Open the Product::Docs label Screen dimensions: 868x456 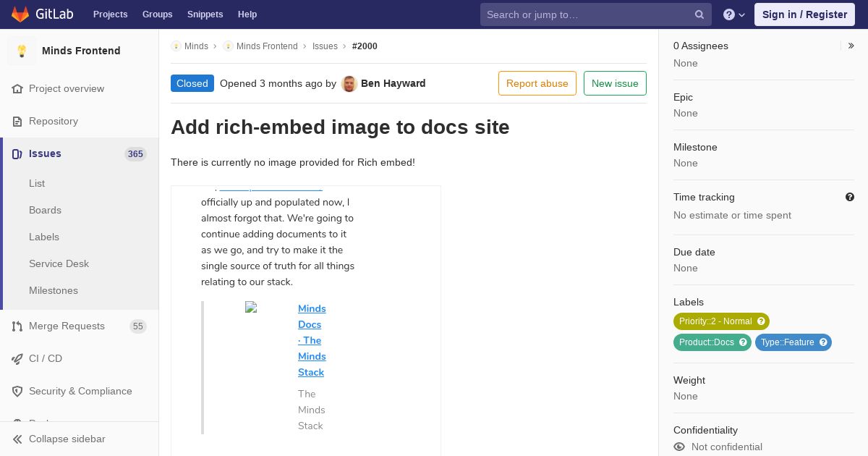click(707, 342)
